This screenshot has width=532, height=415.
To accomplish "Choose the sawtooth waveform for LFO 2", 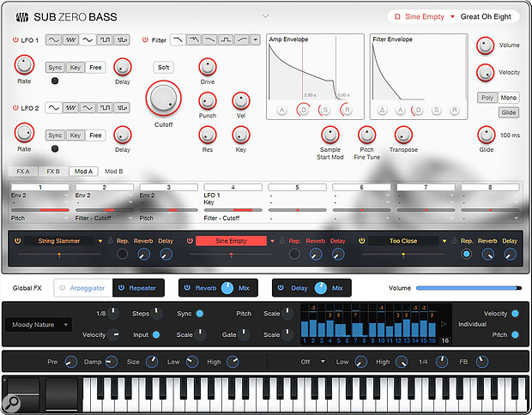I will [70, 108].
